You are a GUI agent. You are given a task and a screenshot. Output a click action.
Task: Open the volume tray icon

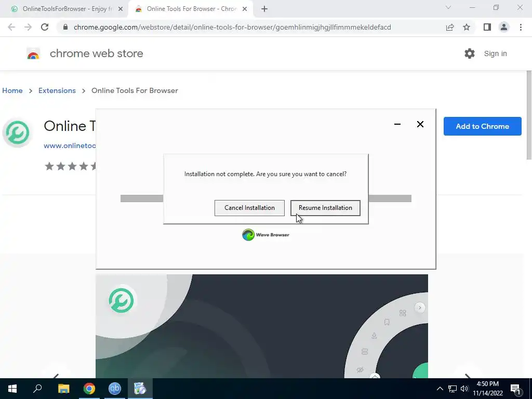464,389
